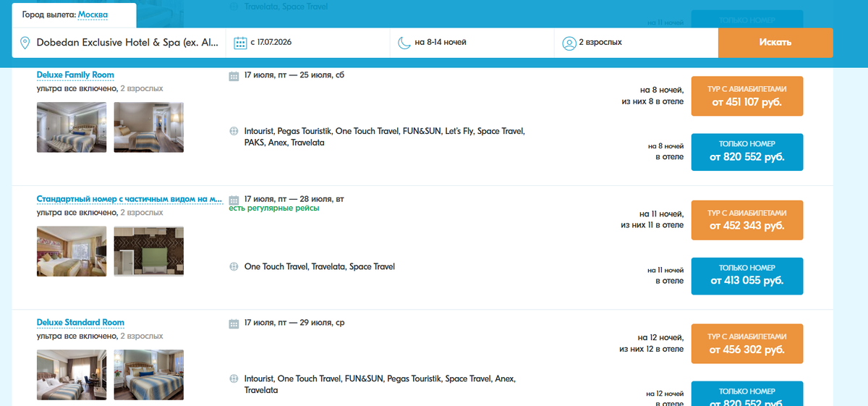
Task: Click the operator list One Touch Travel, Travelata, Space Travel
Action: pyautogui.click(x=320, y=267)
